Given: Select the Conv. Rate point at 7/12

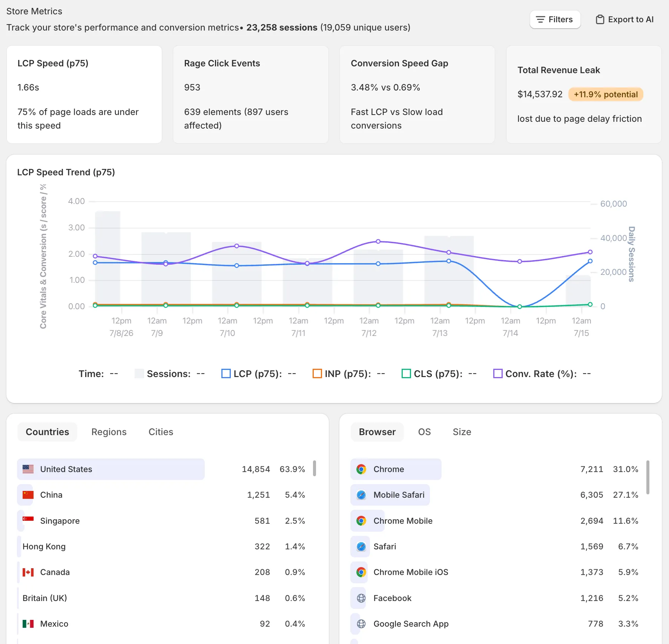Looking at the screenshot, I should click(378, 241).
